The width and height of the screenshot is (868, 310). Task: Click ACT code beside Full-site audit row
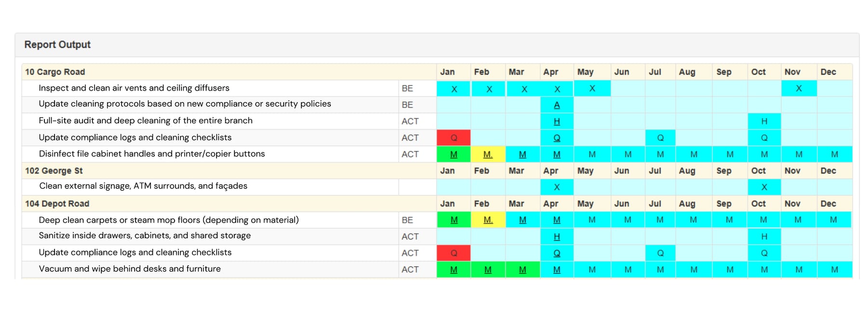click(410, 121)
